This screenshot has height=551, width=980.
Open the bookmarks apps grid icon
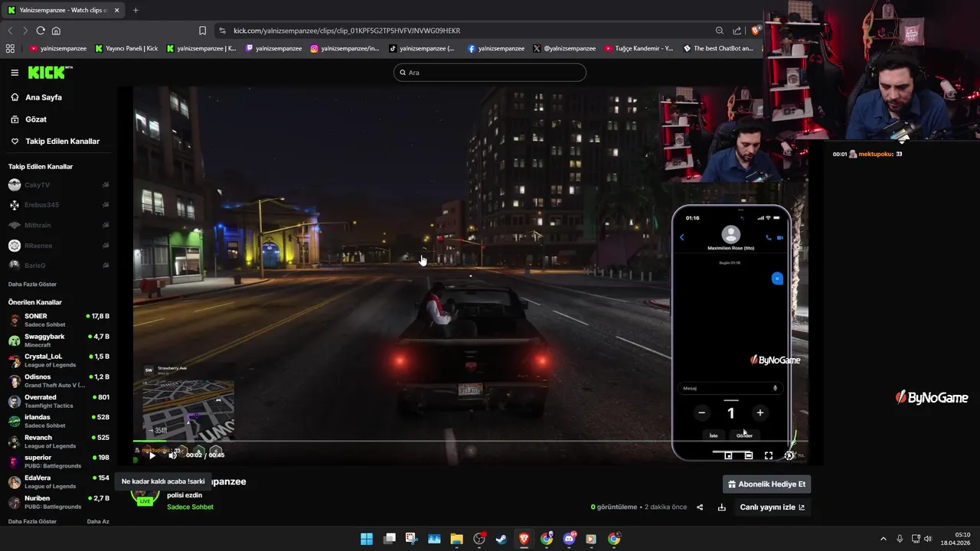point(10,48)
